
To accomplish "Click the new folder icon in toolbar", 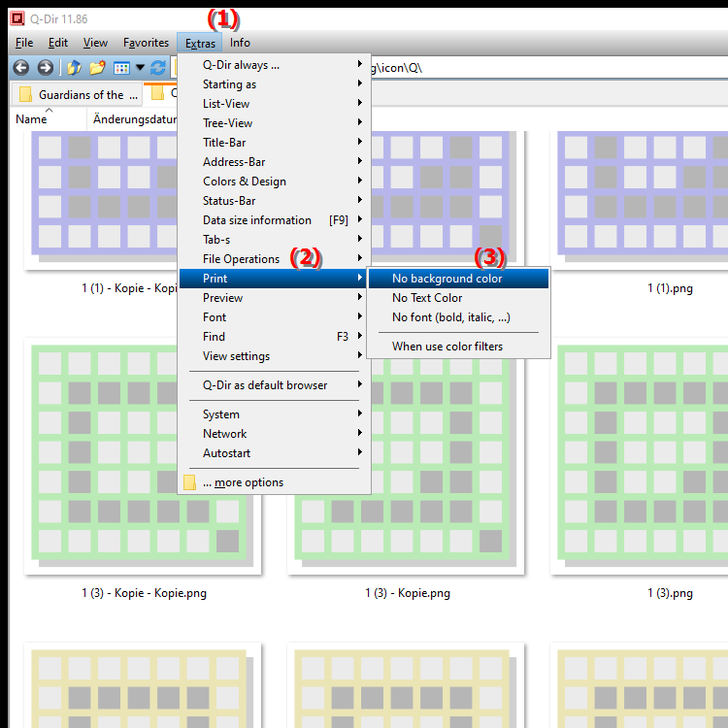I will [x=97, y=68].
